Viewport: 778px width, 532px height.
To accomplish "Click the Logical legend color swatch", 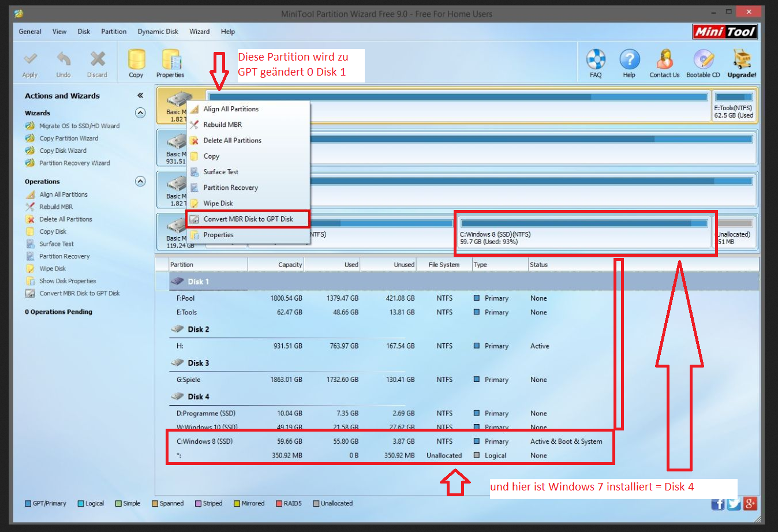I will 81,504.
